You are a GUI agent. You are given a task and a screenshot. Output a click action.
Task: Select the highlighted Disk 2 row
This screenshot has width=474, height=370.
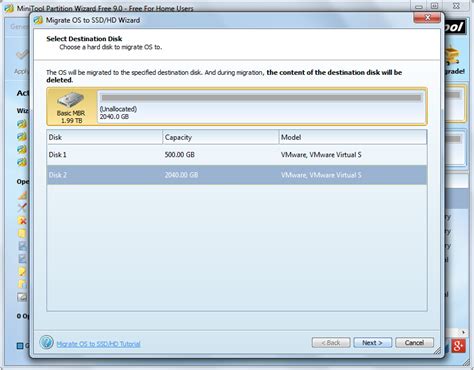point(237,175)
